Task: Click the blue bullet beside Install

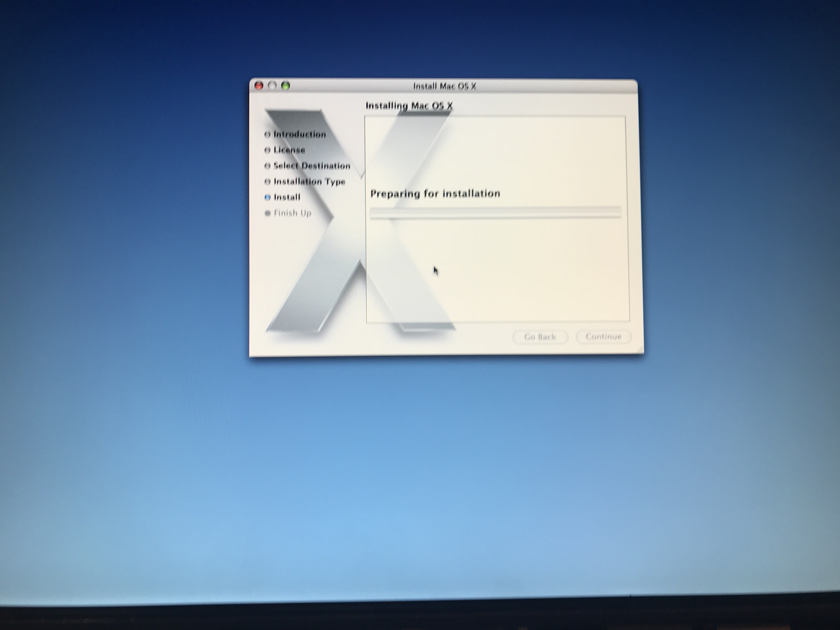Action: point(267,197)
